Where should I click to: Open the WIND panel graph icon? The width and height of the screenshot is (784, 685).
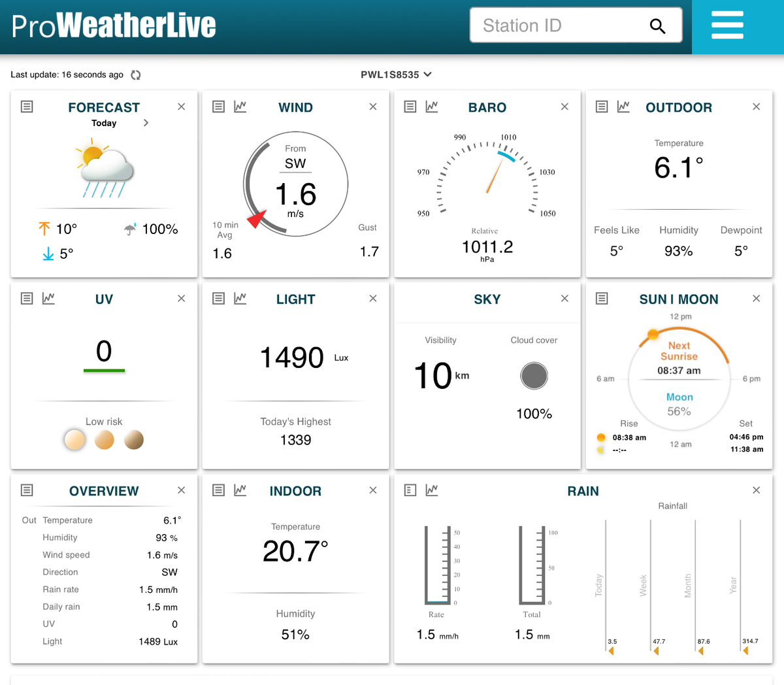pyautogui.click(x=240, y=107)
